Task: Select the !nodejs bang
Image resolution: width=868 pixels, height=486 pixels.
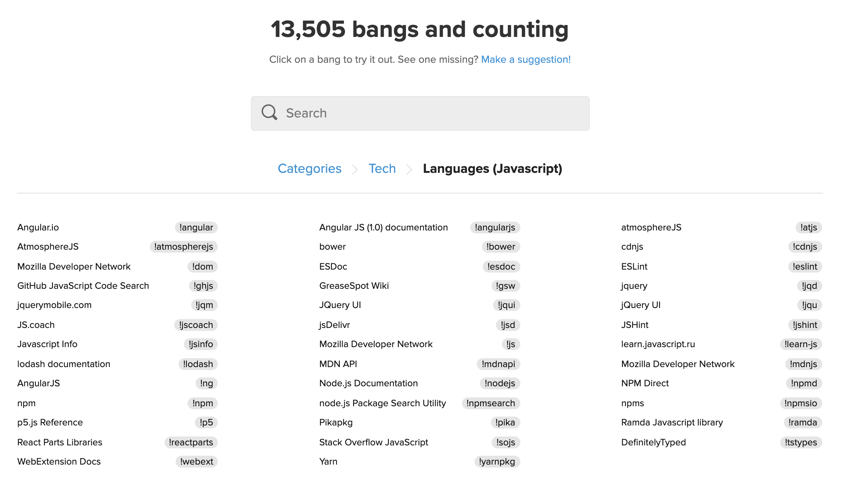Action: 500,383
